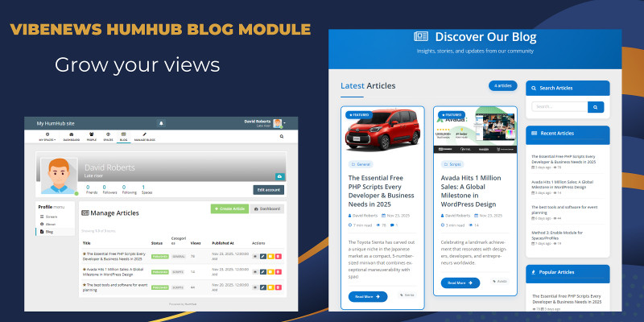Image resolution: width=644 pixels, height=322 pixels.
Task: Click the Edit account button
Action: (x=268, y=190)
